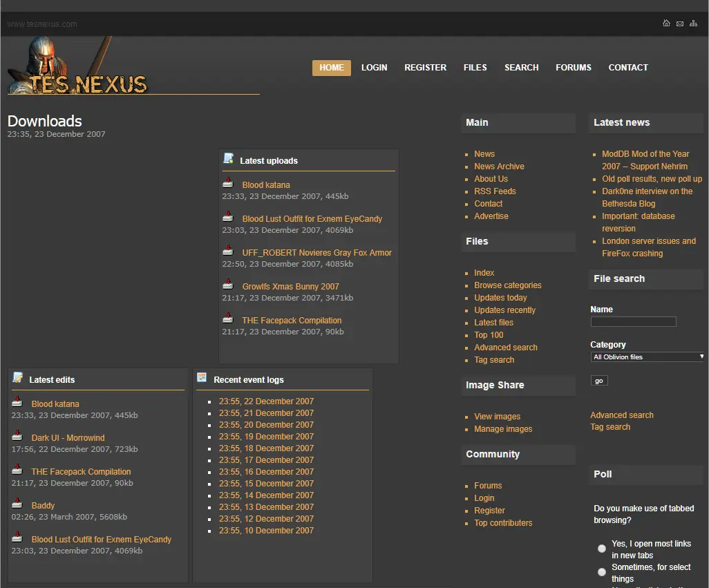Click the home icon in the top bar
This screenshot has height=588, width=709.
[x=666, y=23]
